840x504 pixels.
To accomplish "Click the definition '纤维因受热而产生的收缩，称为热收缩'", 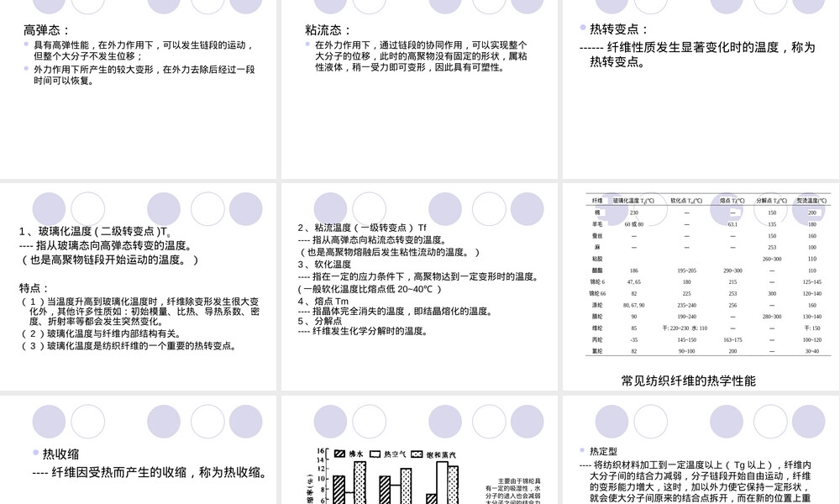I will coord(150,472).
